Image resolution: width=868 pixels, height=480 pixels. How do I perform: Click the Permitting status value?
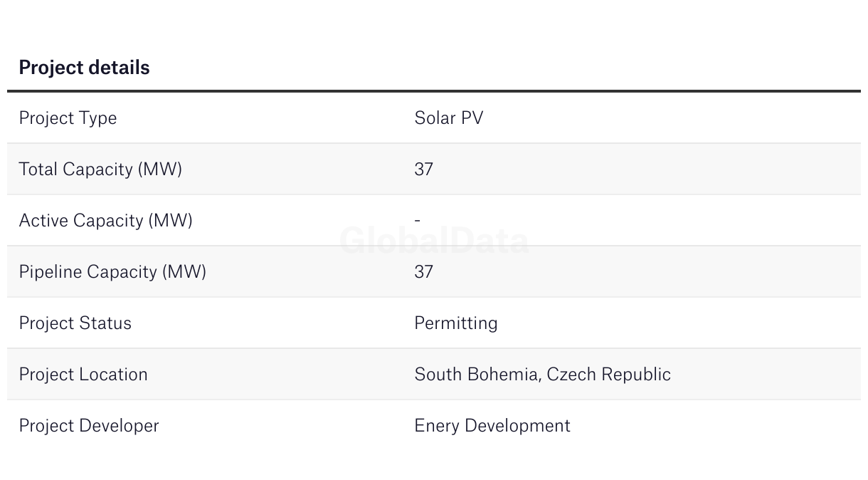[x=455, y=323]
